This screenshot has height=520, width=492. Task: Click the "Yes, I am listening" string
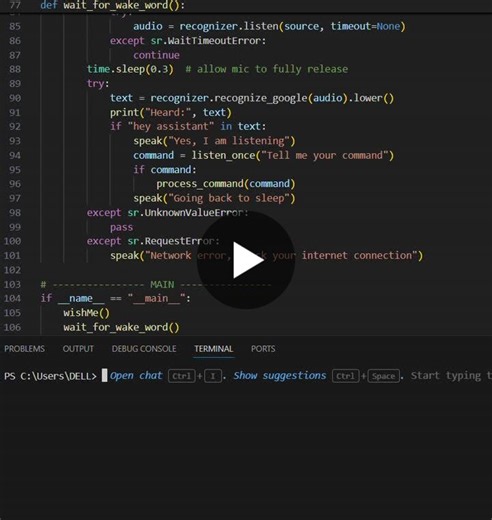coord(229,141)
